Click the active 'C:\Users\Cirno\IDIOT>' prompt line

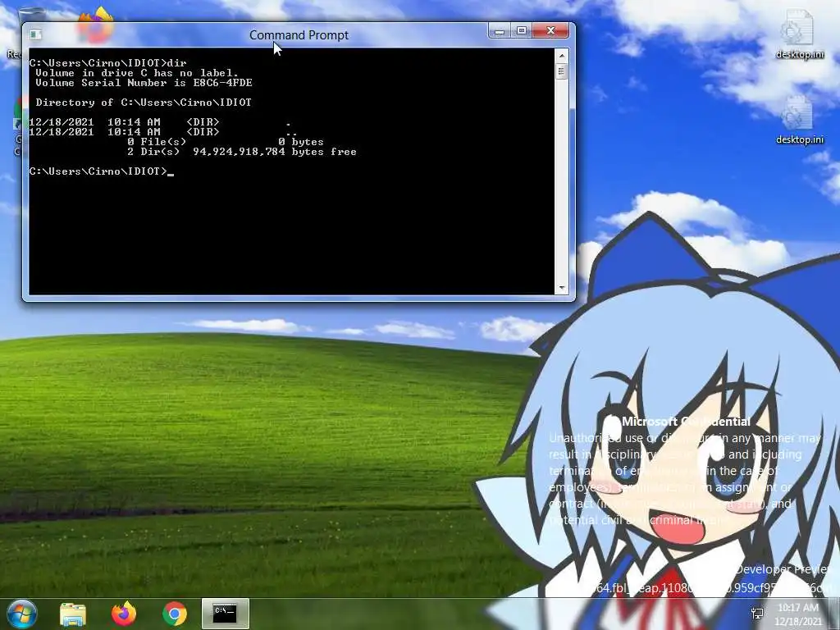101,171
